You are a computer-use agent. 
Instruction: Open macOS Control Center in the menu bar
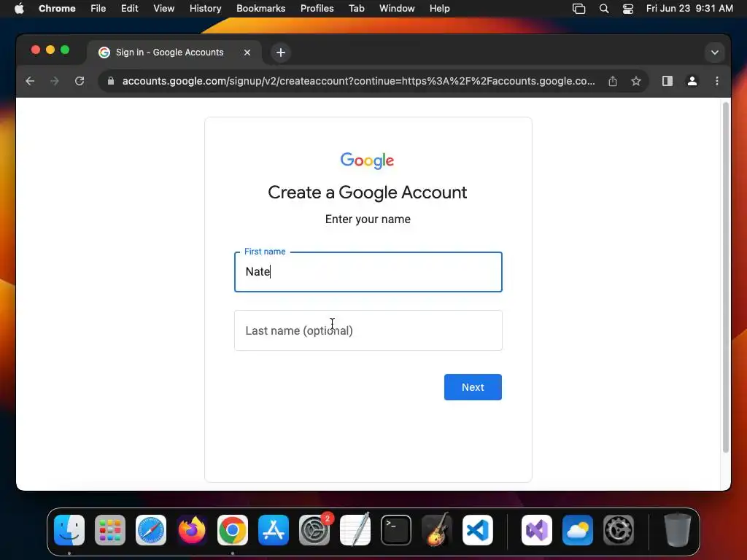pyautogui.click(x=628, y=8)
